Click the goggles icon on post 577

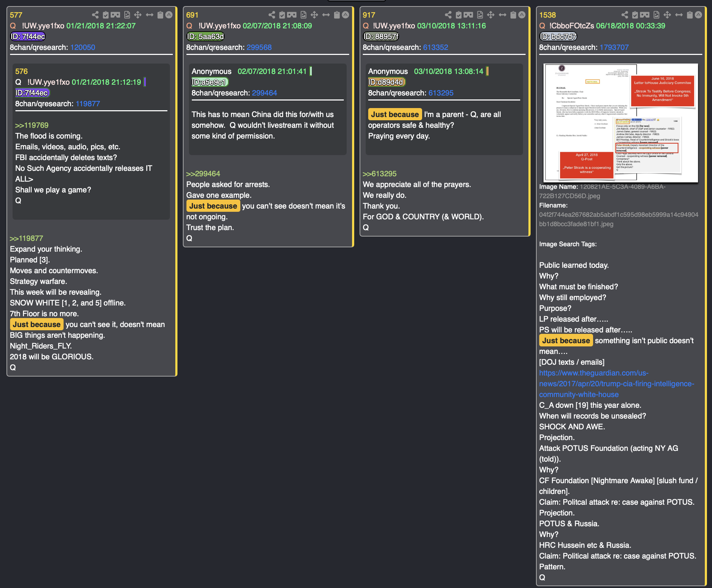coord(115,15)
